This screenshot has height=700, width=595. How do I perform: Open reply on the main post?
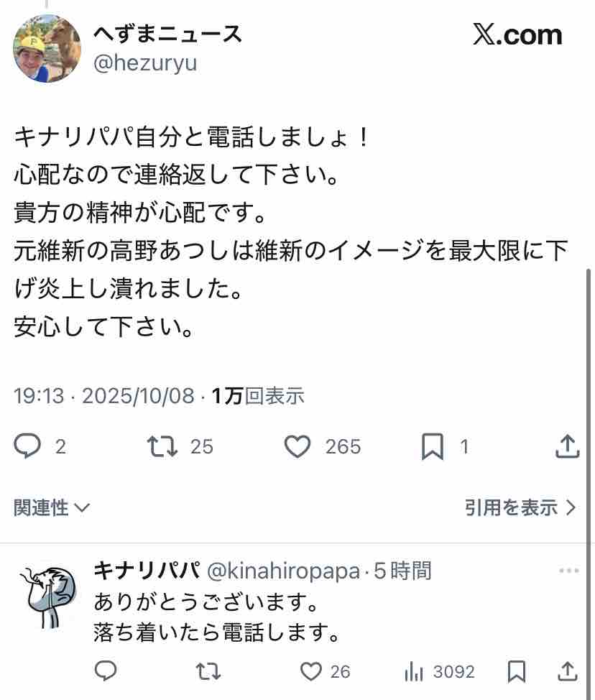[28, 446]
